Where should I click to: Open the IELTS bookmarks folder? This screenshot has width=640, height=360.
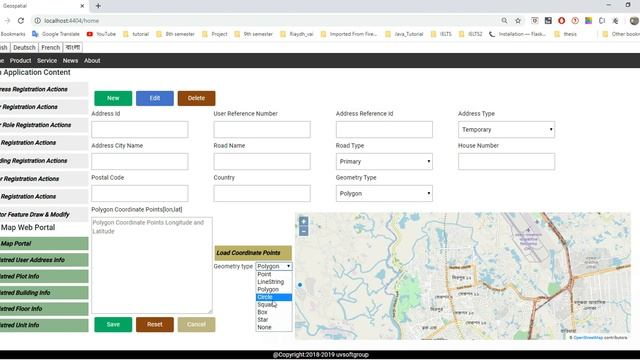coord(441,34)
